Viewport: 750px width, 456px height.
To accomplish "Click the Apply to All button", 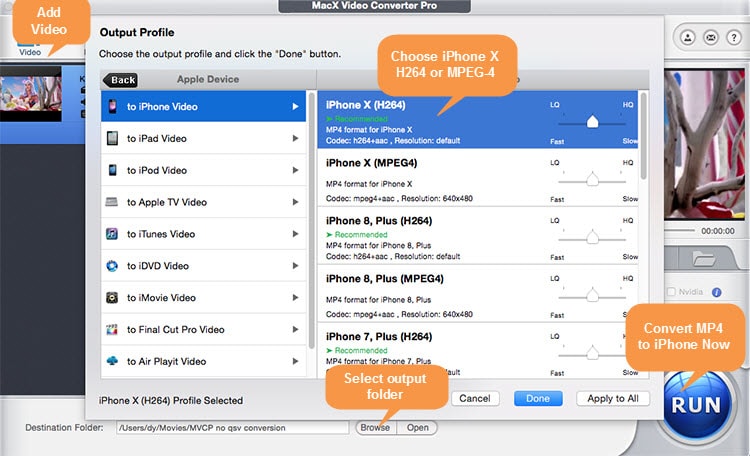I will (x=613, y=398).
